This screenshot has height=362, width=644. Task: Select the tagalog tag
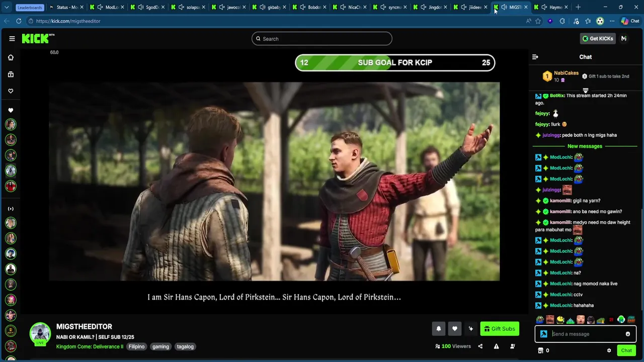(185, 346)
